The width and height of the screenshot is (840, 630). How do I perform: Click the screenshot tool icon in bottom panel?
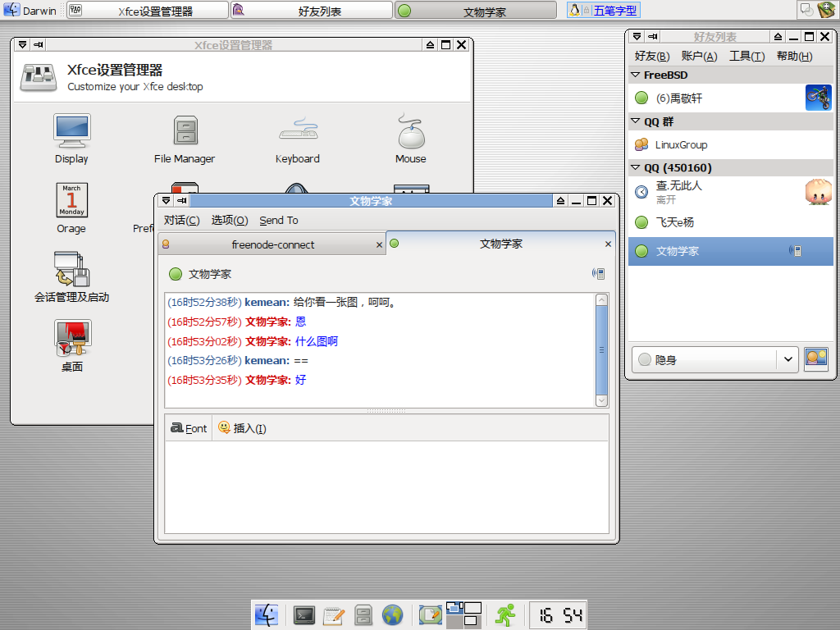pyautogui.click(x=430, y=615)
